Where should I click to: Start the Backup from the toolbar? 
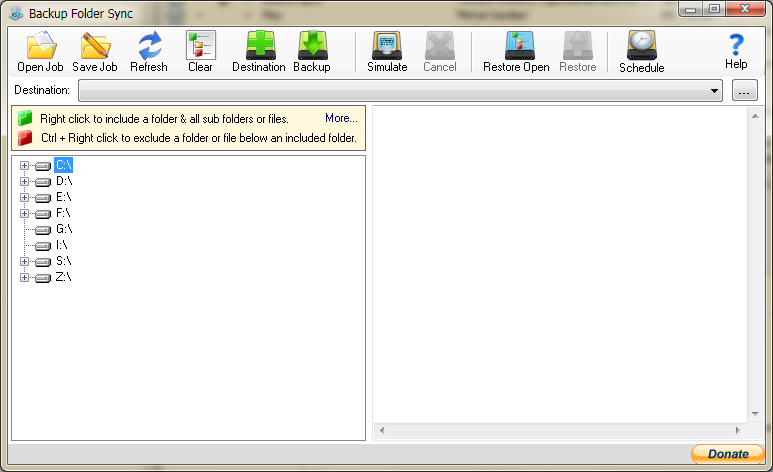tap(312, 51)
